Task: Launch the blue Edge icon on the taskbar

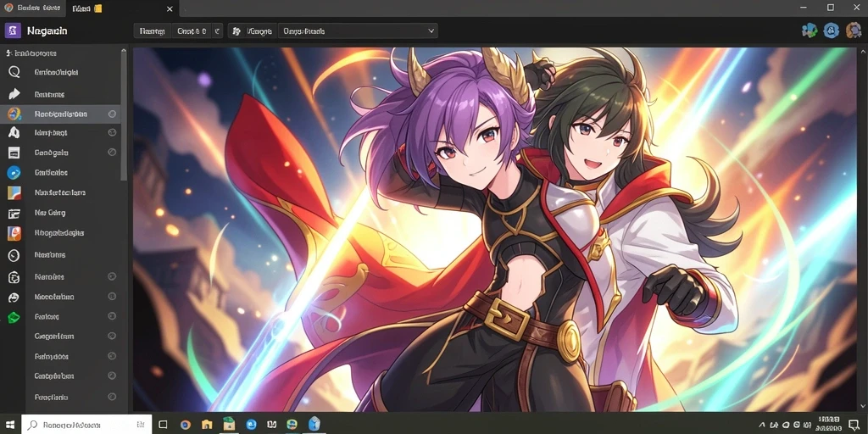Action: click(251, 425)
